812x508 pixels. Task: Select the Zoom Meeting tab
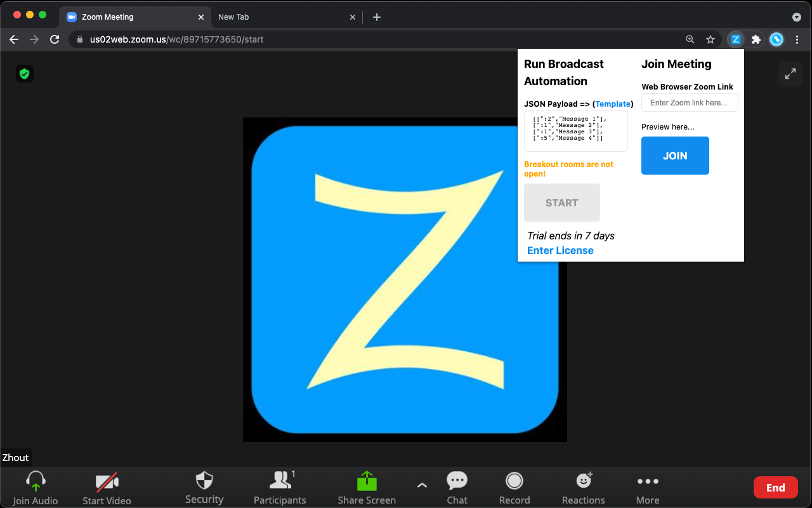point(134,17)
